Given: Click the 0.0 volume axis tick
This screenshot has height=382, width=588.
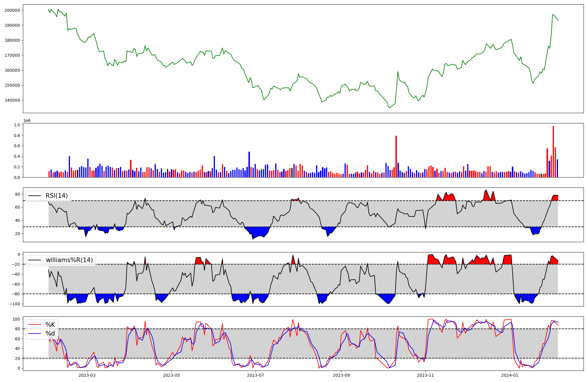Looking at the screenshot, I should 17,177.
